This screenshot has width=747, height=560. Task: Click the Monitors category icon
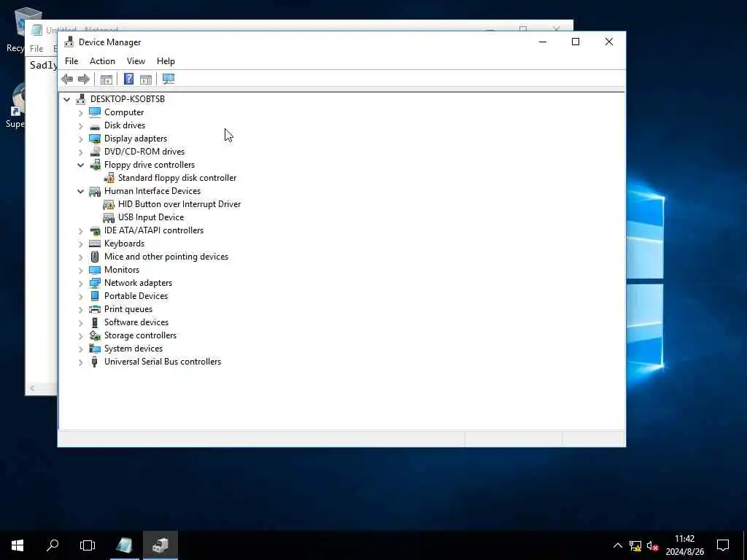click(95, 270)
